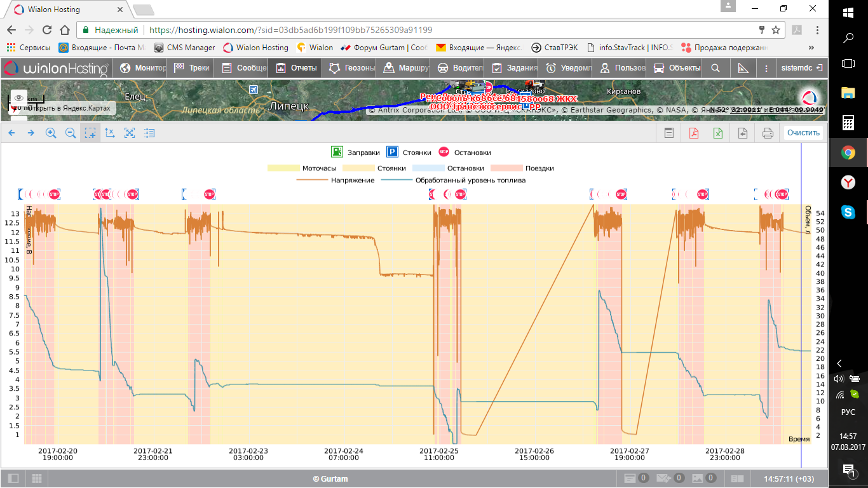The image size is (868, 488).
Task: Zoom out of the chart
Action: click(71, 133)
